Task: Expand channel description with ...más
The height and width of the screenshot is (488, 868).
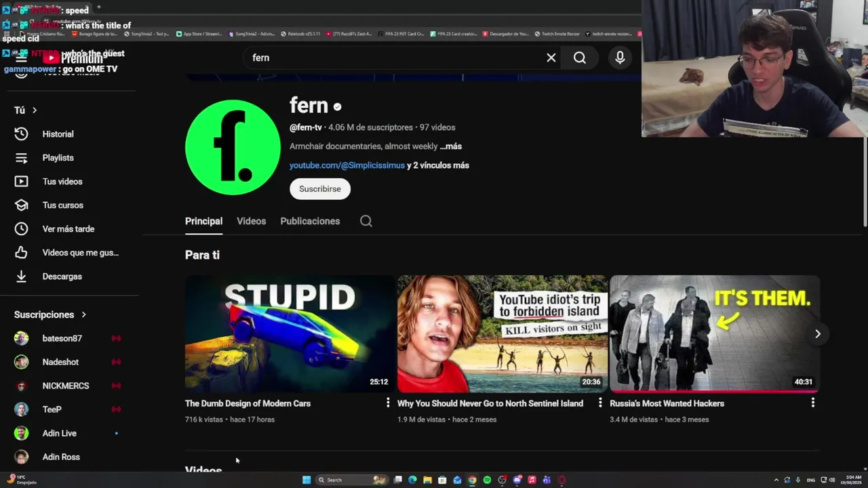Action: click(x=450, y=146)
